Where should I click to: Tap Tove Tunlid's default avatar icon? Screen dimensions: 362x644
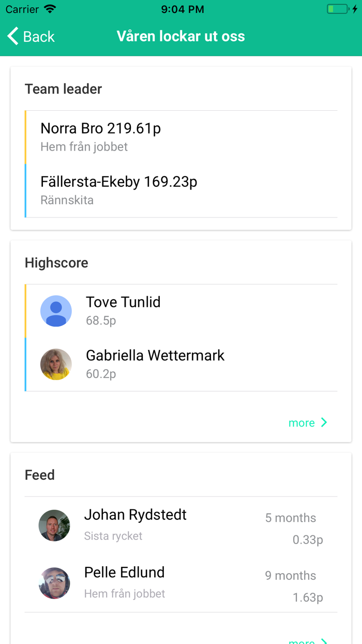point(56,311)
